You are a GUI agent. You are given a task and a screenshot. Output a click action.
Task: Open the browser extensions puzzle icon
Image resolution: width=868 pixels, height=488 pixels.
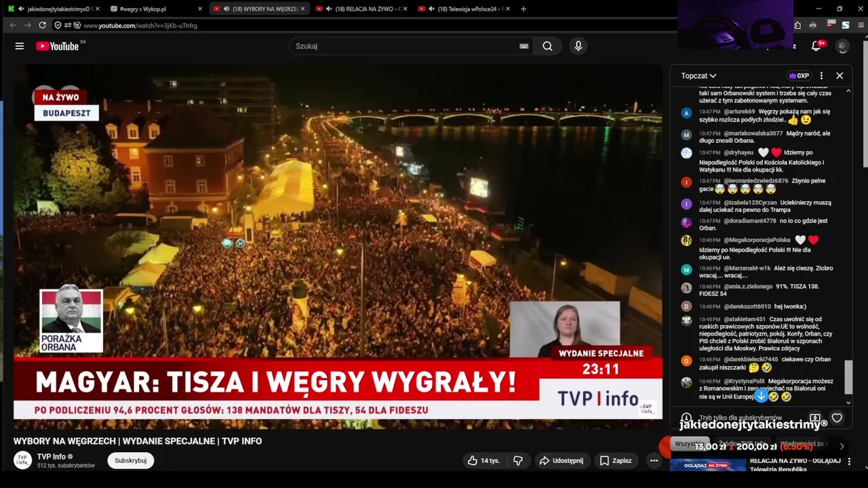click(797, 25)
